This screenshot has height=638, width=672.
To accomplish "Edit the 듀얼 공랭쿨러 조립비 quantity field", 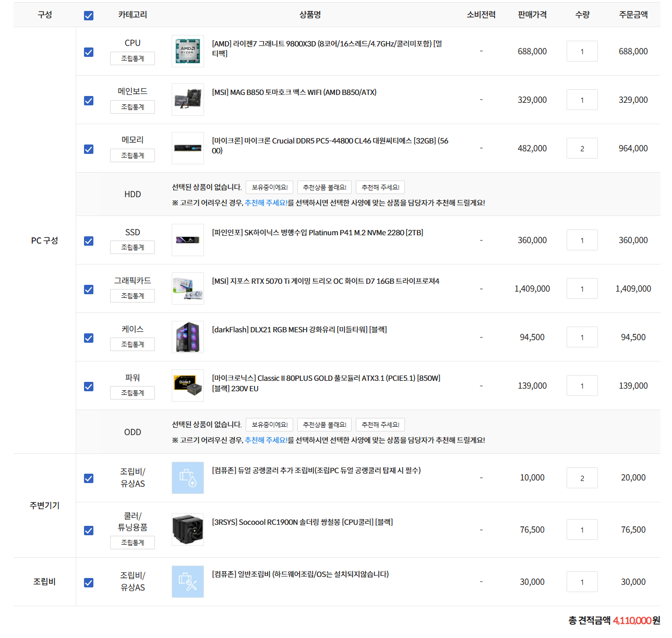I will click(582, 478).
